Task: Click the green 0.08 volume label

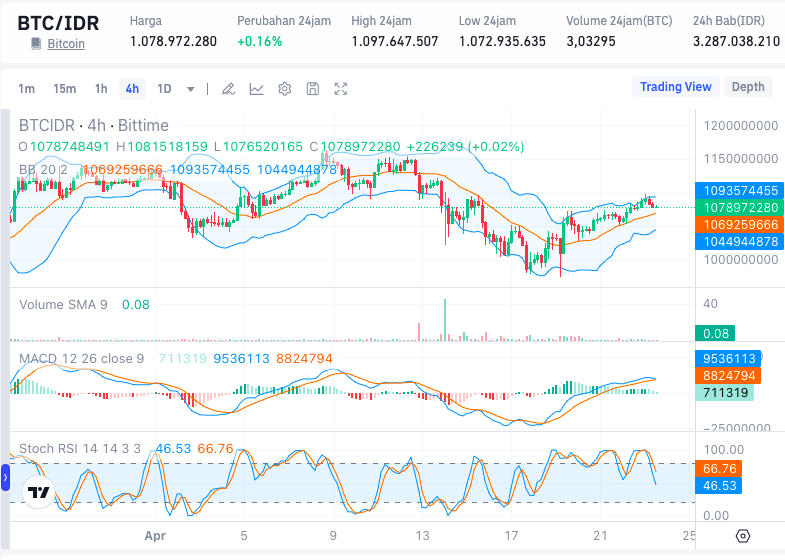Action: point(715,333)
